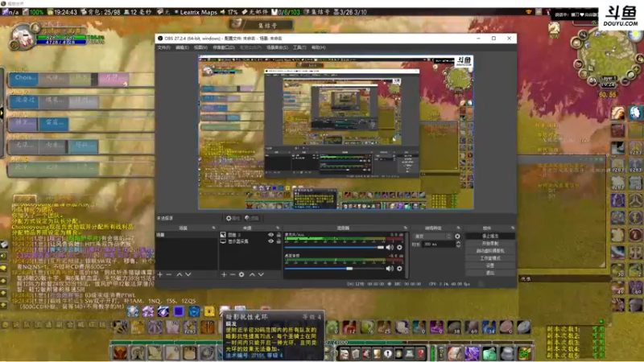The image size is (644, 362).
Task: Pop out the 转场特效 dock panel
Action: (458, 228)
